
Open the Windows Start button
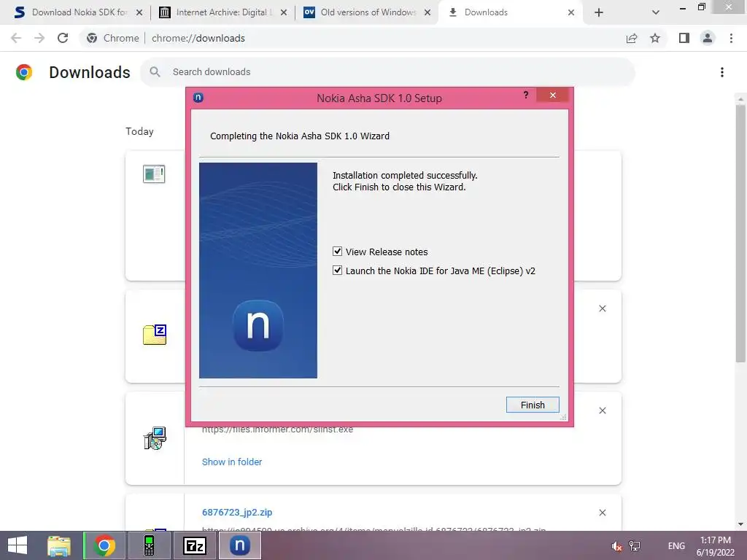click(x=18, y=545)
